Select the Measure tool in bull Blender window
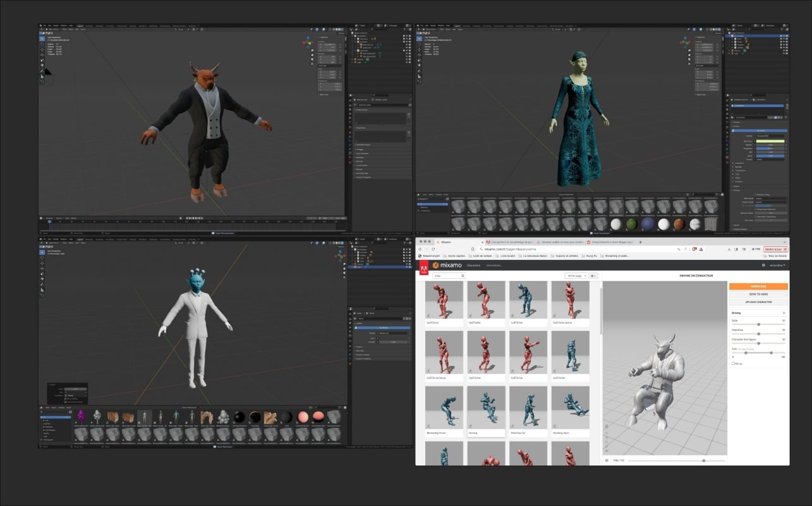812x506 pixels. point(42,77)
